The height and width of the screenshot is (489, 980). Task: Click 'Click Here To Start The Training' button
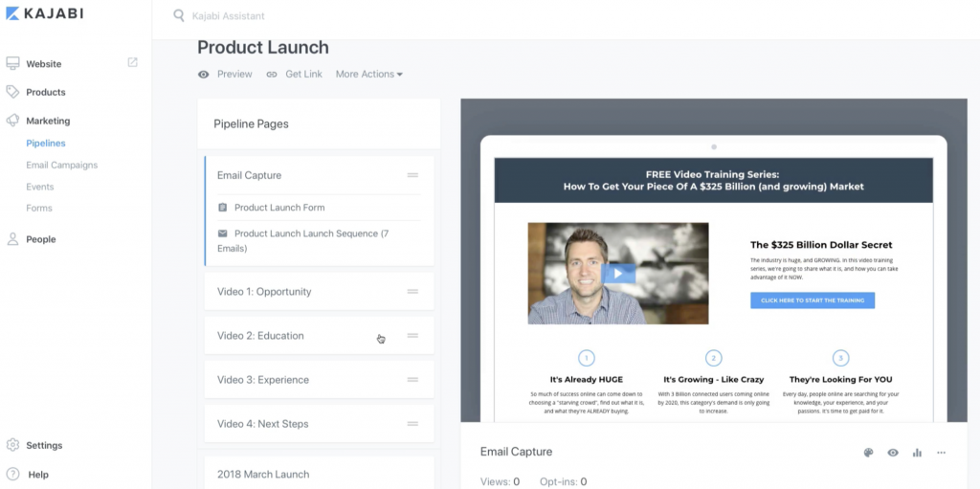(x=813, y=300)
